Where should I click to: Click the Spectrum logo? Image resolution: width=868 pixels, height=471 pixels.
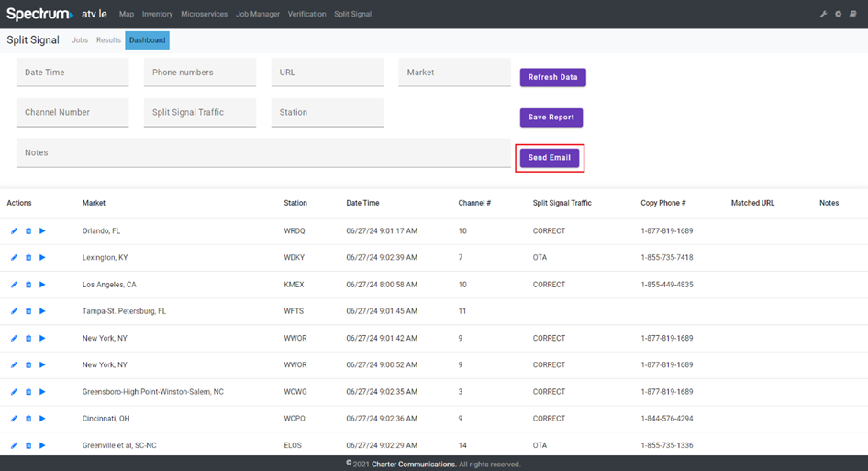[39, 14]
